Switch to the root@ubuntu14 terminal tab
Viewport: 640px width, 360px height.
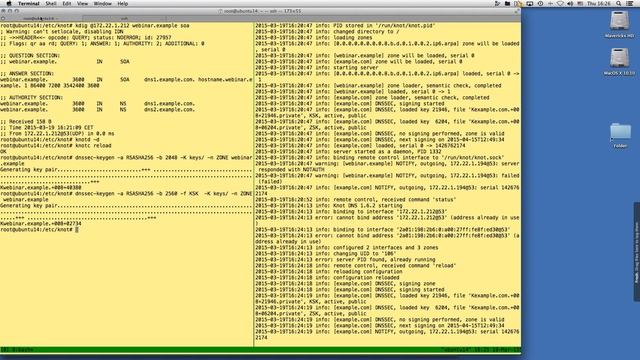coord(41,18)
